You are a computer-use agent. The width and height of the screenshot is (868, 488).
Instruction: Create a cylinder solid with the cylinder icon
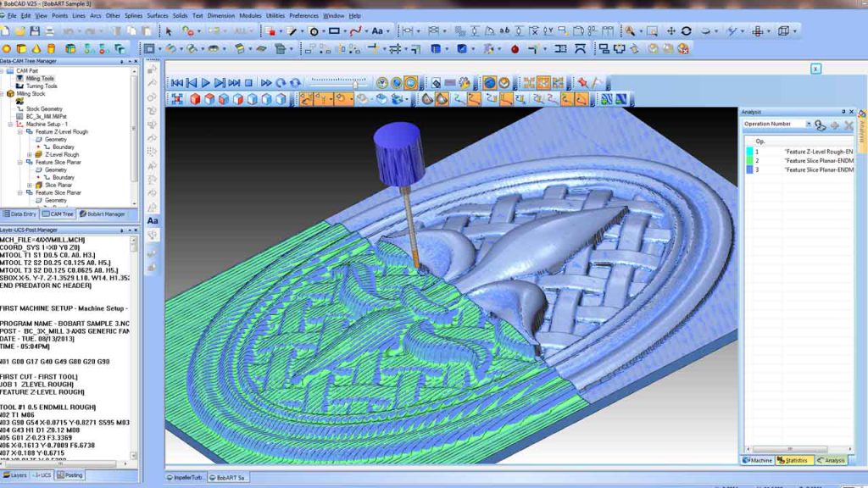pyautogui.click(x=51, y=49)
